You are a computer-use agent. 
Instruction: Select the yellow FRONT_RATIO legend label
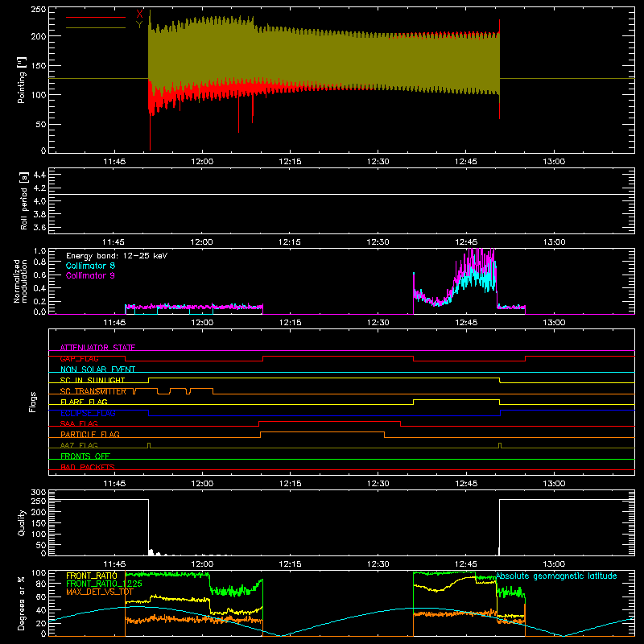click(x=92, y=576)
